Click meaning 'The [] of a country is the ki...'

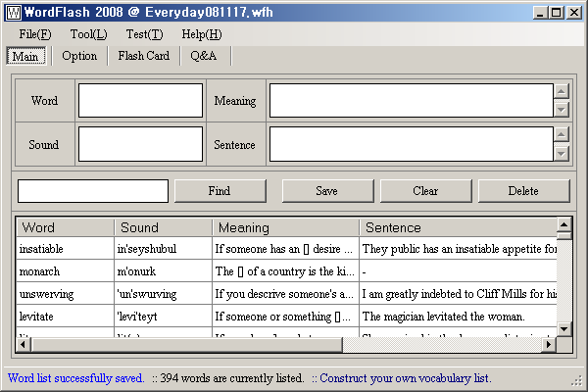(284, 271)
